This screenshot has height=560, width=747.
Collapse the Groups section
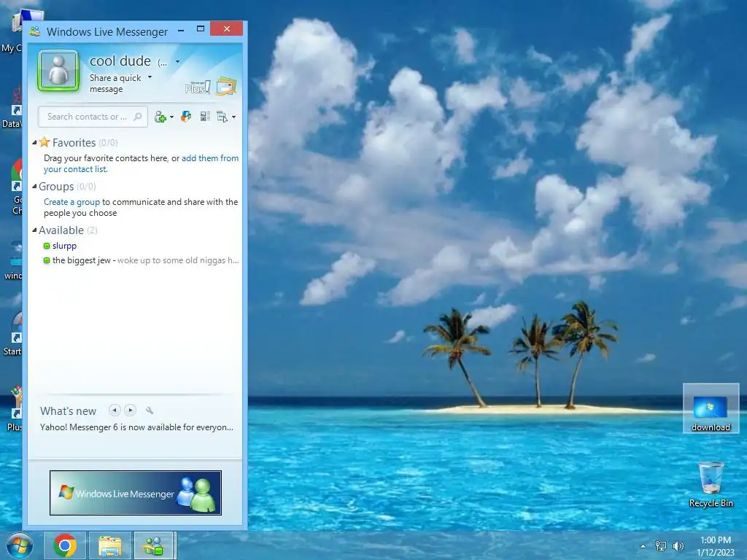point(34,186)
